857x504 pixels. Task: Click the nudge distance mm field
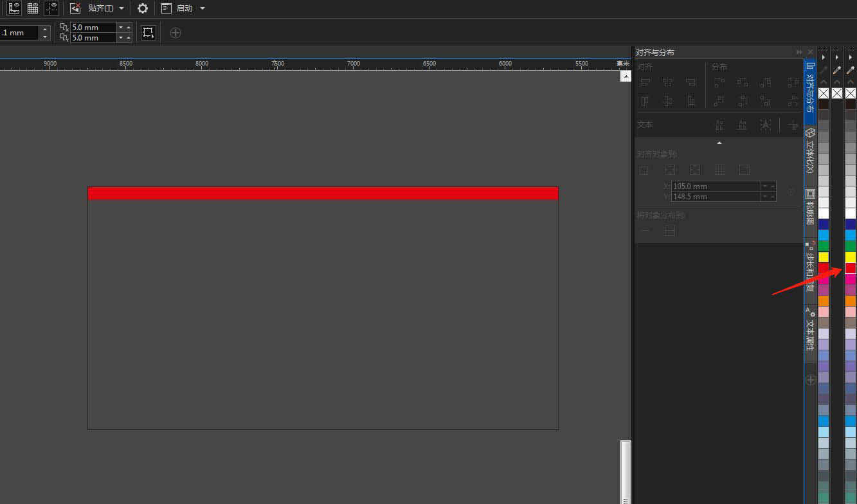click(x=19, y=33)
